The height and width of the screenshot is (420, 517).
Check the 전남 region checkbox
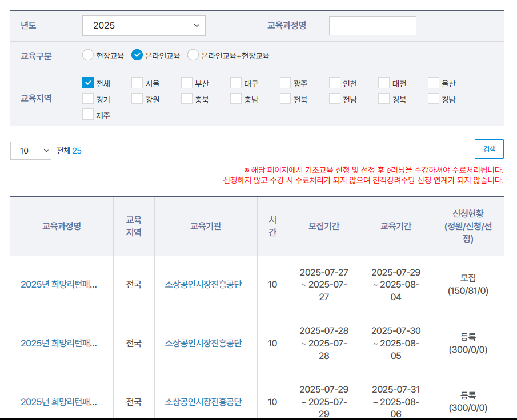click(334, 98)
